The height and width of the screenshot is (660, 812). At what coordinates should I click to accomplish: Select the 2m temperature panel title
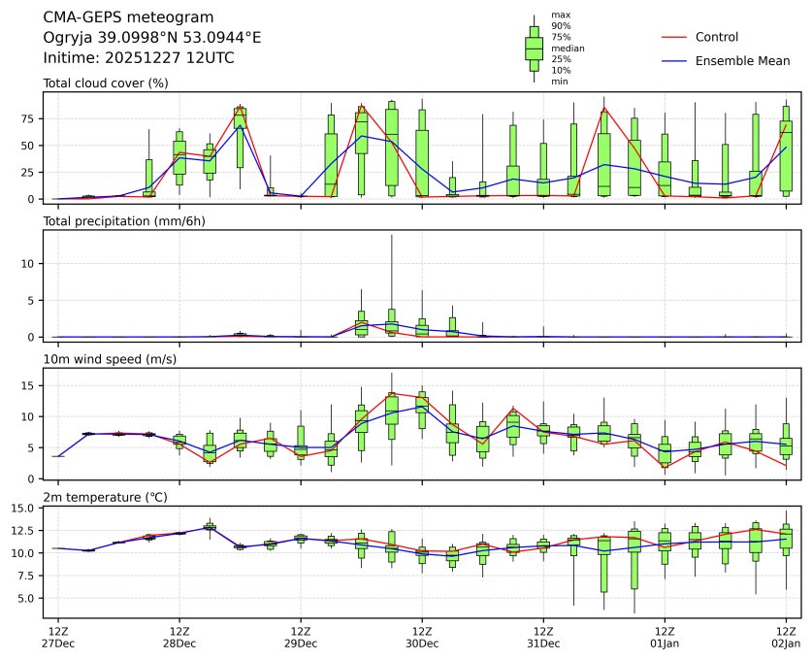(107, 498)
